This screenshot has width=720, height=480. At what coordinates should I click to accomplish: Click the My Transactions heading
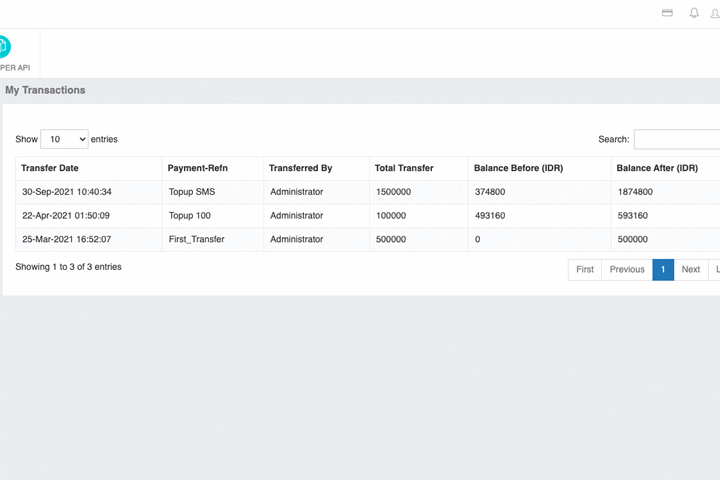45,90
